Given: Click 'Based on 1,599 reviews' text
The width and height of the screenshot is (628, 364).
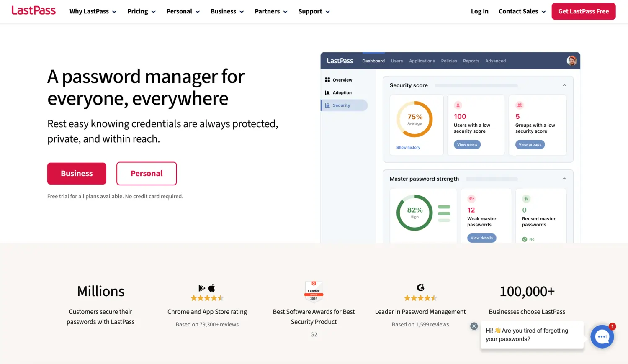Looking at the screenshot, I should 420,324.
